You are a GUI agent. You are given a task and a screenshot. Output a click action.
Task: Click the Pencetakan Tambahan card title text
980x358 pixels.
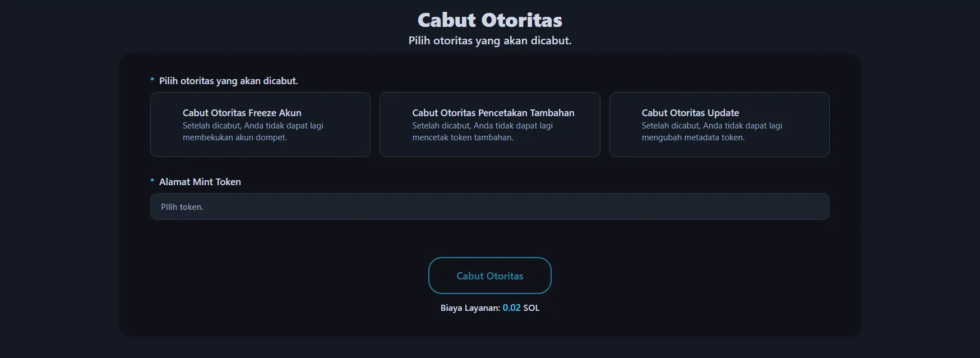click(493, 113)
